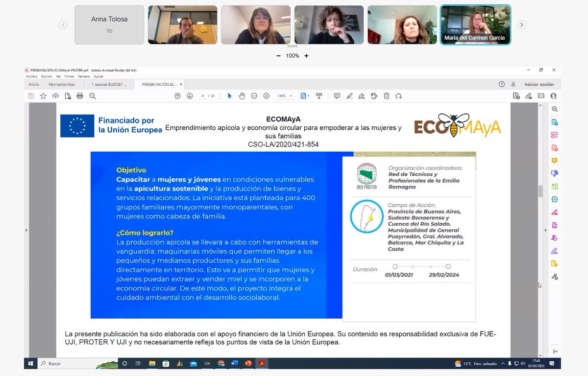Zoom in with plus circle
The height and width of the screenshot is (376, 588).
[x=266, y=96]
